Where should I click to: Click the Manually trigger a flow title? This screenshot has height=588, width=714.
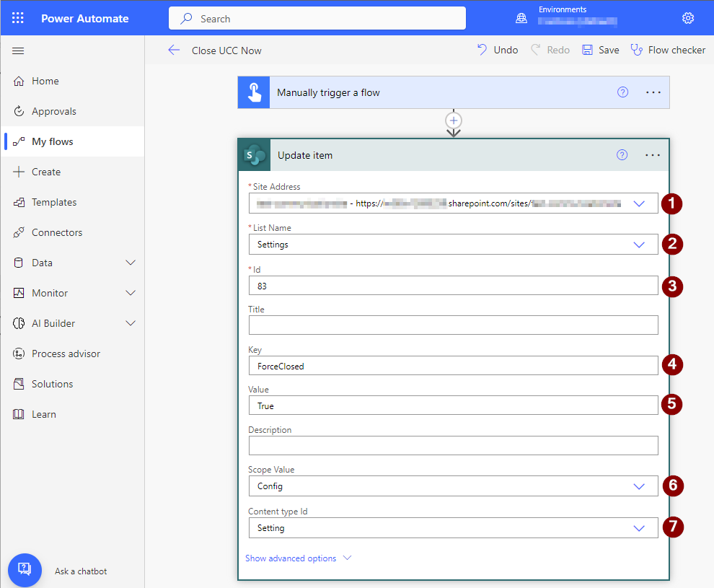click(x=328, y=92)
